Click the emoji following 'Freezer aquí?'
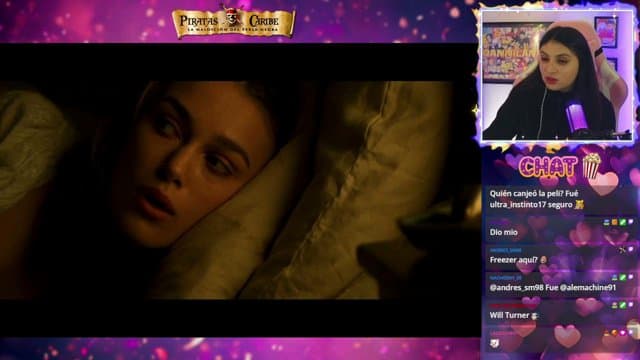This screenshot has height=360, width=640. pos(543,260)
